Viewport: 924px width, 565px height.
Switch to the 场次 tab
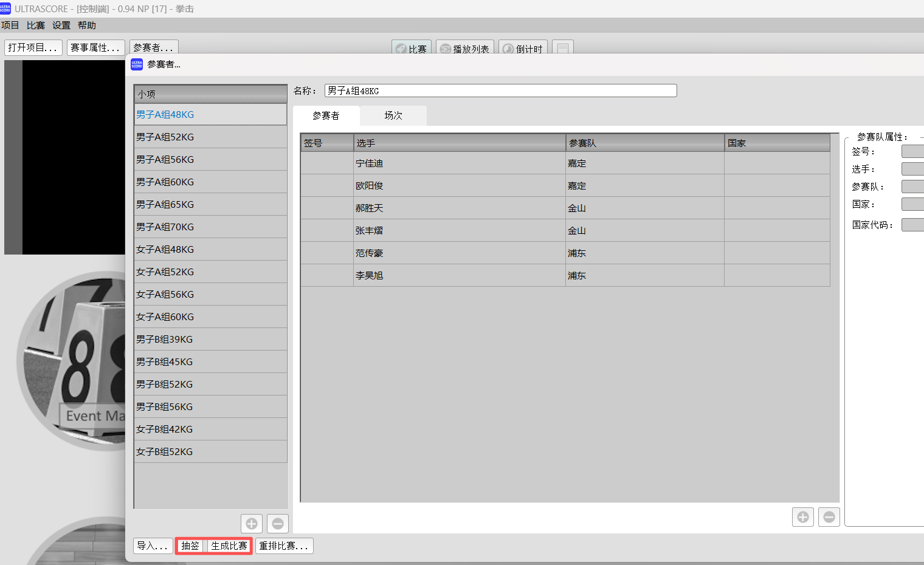coord(393,115)
